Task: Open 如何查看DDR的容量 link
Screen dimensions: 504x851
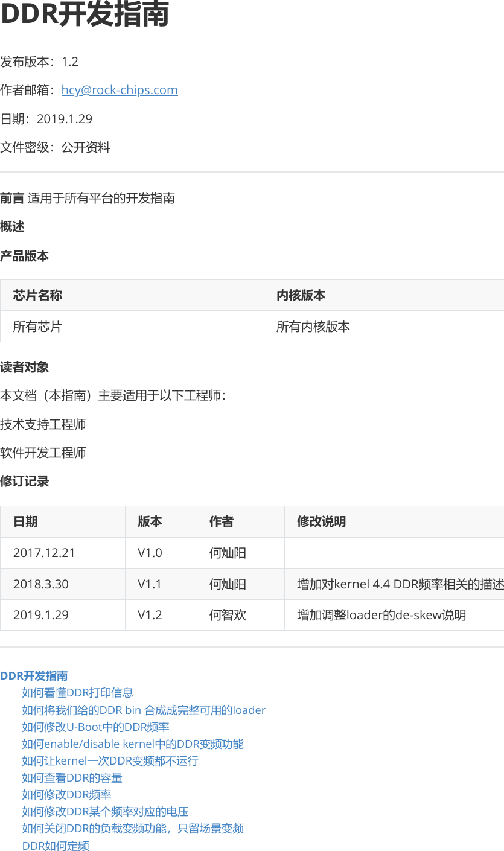Action: click(x=72, y=777)
